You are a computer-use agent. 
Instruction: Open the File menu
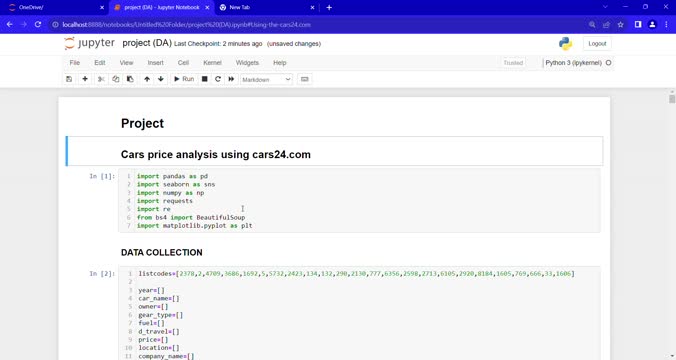click(x=75, y=63)
